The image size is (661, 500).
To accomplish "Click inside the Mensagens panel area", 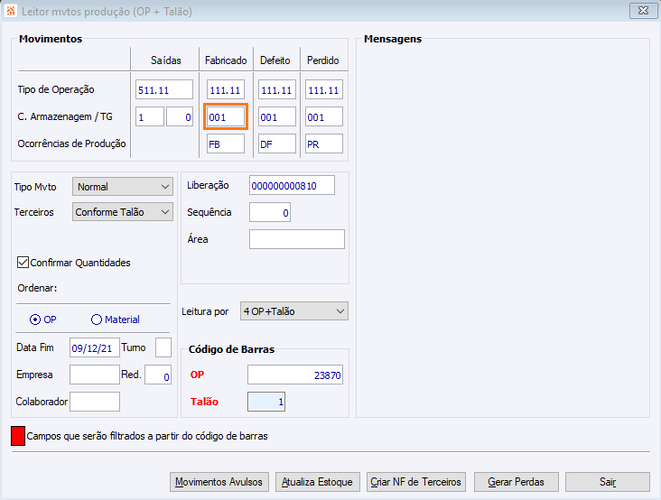I will pyautogui.click(x=503, y=230).
